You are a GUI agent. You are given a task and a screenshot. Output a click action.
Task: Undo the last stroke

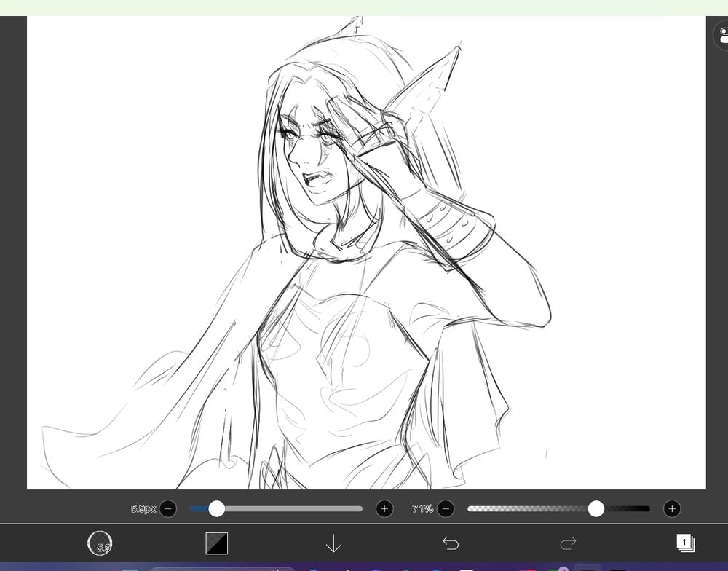[x=451, y=543]
